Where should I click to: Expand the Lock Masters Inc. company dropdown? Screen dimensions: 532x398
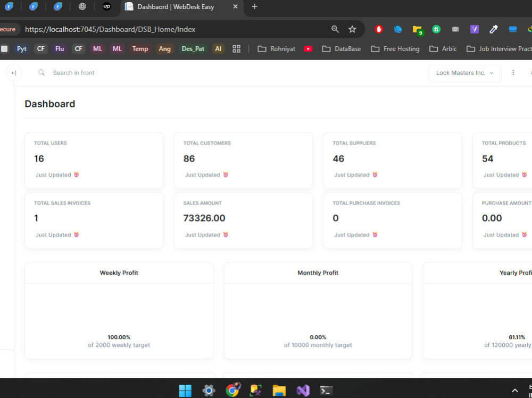tap(465, 73)
